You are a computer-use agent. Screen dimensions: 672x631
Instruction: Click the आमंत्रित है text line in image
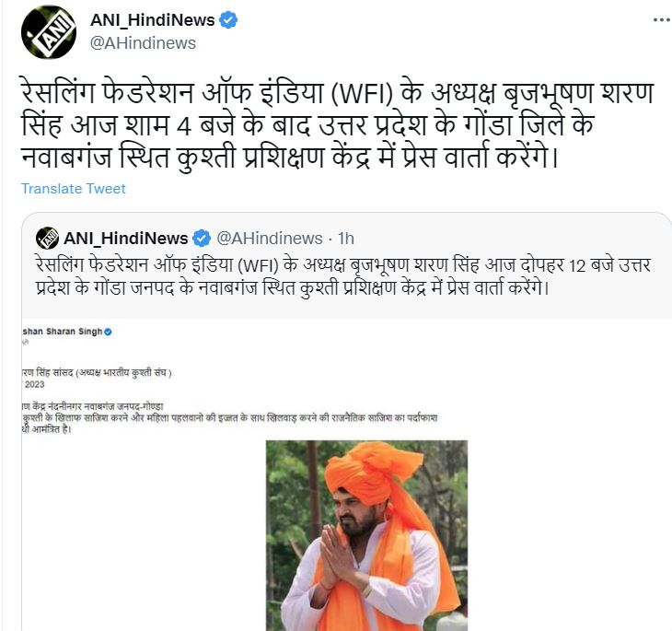click(47, 429)
